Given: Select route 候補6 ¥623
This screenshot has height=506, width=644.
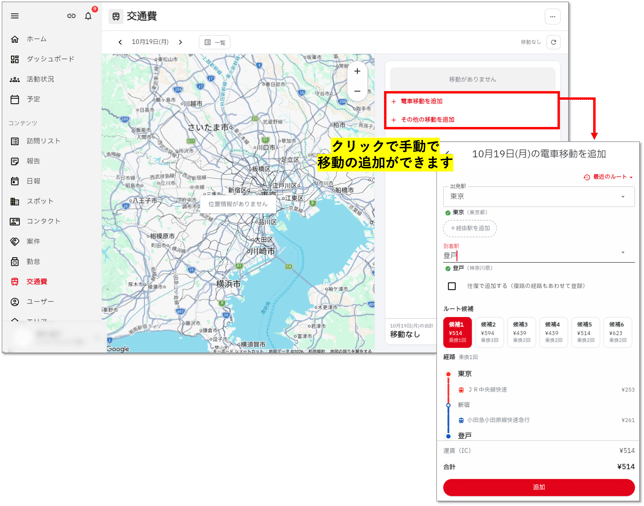Looking at the screenshot, I should [x=617, y=333].
